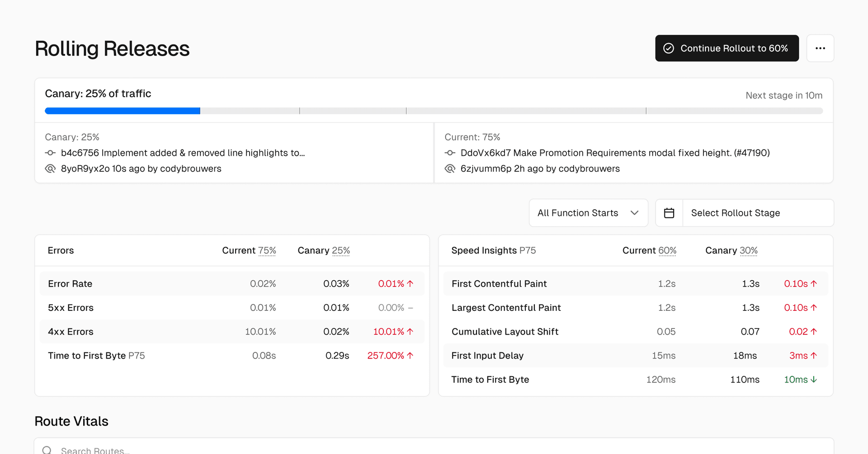Click the green down arrow for Time to First Byte

[x=814, y=379]
